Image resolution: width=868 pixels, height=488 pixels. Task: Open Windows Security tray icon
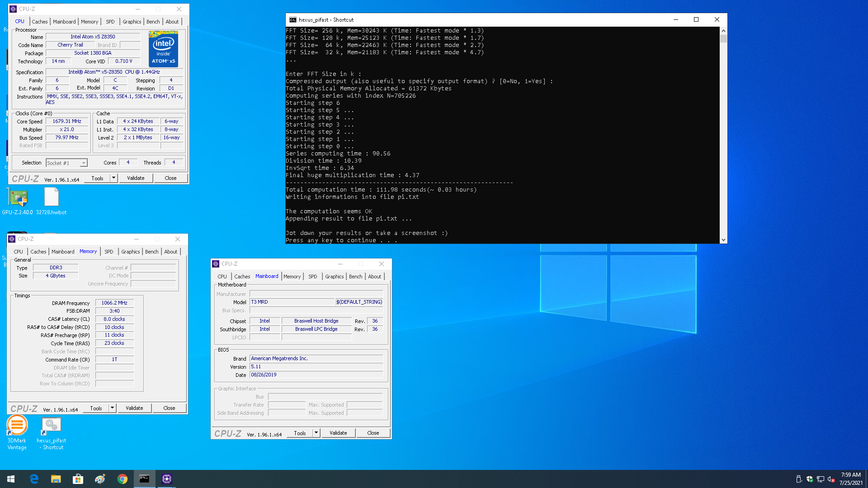click(810, 479)
